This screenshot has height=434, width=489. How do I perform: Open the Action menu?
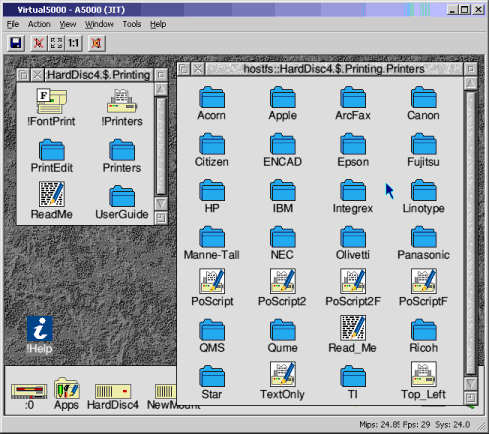tap(39, 24)
